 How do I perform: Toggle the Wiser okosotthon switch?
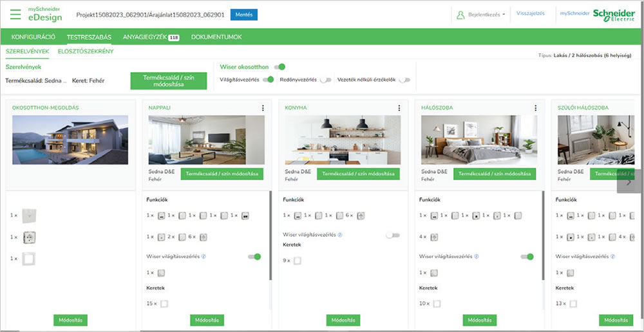point(279,66)
